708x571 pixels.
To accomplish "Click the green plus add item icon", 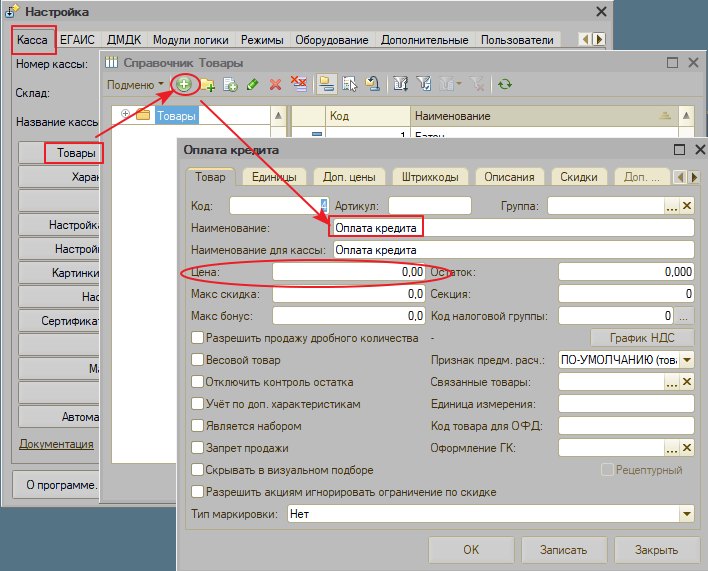I will [x=184, y=84].
